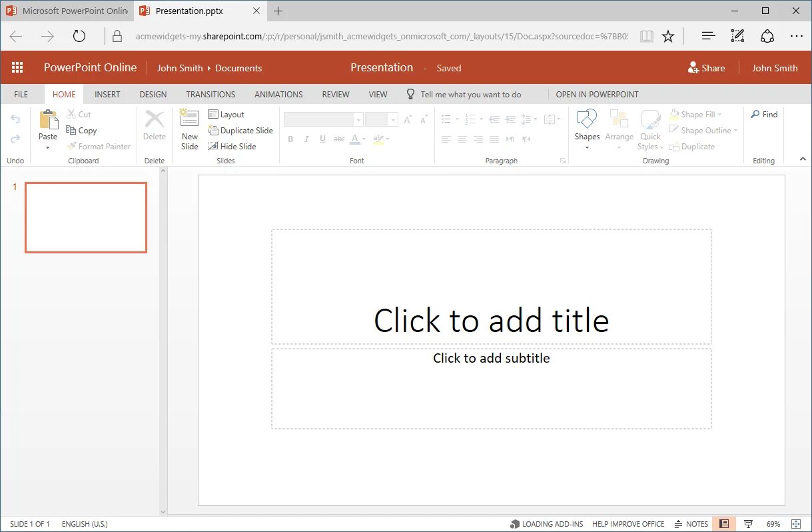
Task: Collapse the ribbon with chevron
Action: [803, 159]
